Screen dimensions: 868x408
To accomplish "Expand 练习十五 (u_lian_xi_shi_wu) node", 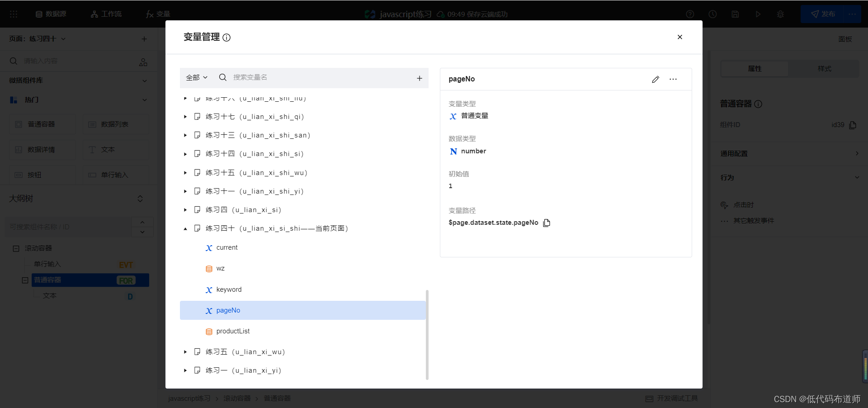I will coord(185,173).
